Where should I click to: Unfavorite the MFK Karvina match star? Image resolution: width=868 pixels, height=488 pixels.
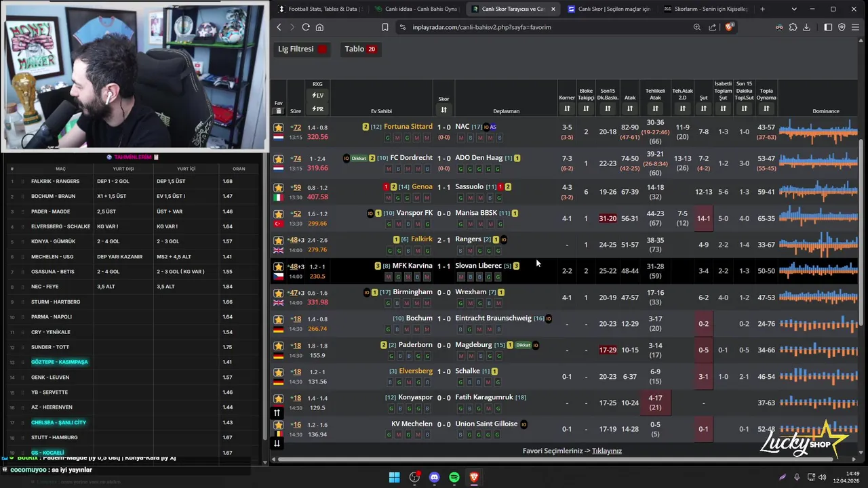(x=278, y=266)
